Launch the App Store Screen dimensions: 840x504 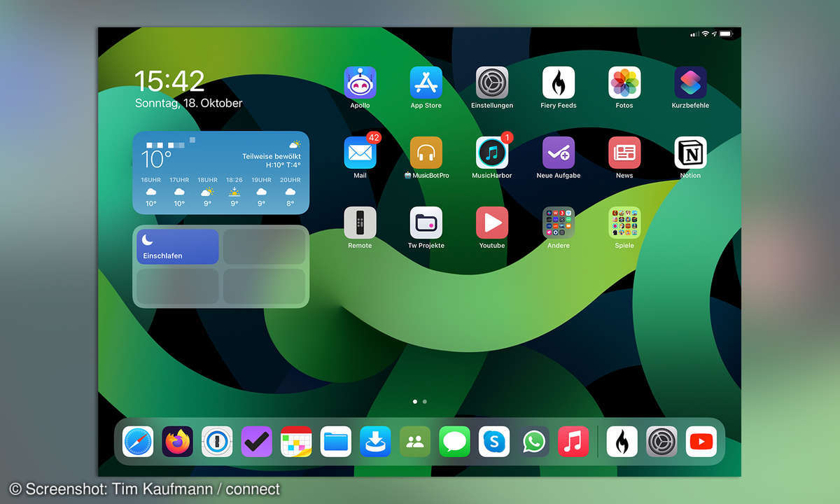(426, 83)
